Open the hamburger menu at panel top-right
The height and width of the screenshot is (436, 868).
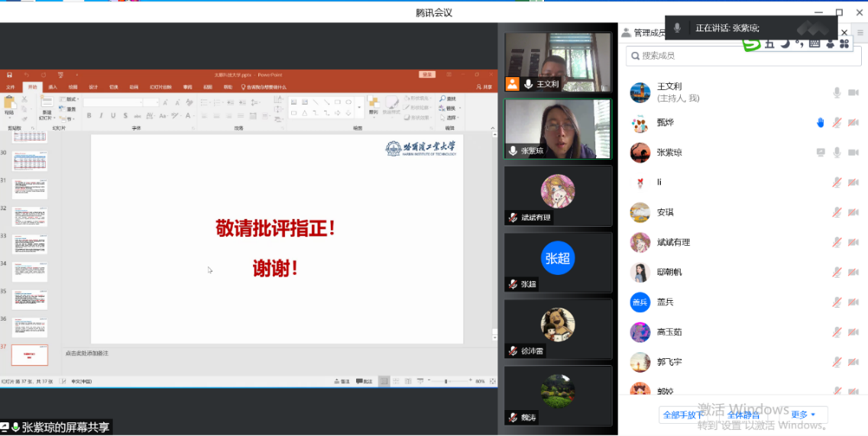tap(860, 33)
